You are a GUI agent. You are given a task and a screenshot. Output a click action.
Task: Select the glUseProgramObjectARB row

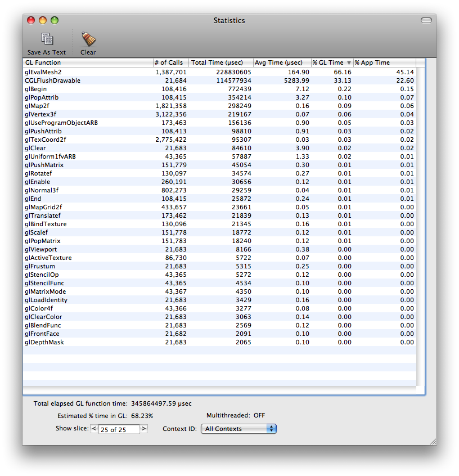(219, 123)
